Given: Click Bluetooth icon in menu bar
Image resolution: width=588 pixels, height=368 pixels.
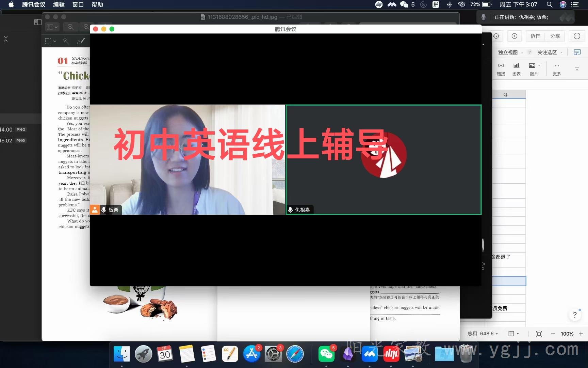Looking at the screenshot, I should [449, 4].
